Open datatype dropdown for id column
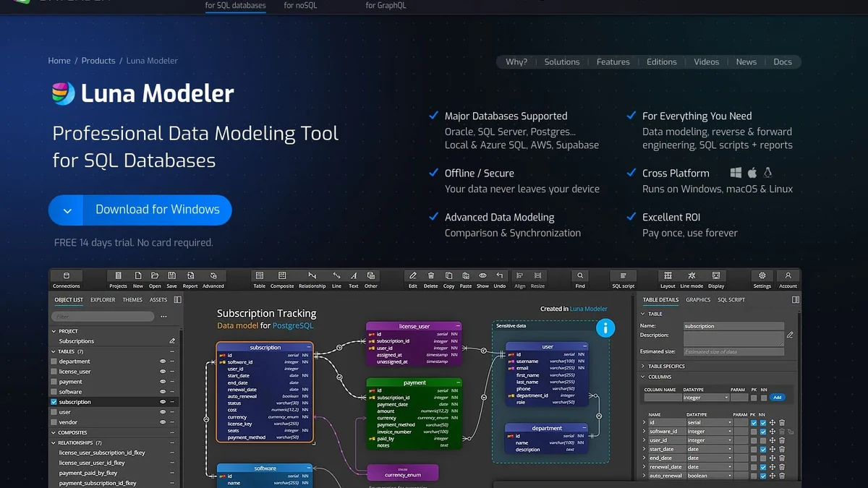The height and width of the screenshot is (488, 868). [x=709, y=422]
